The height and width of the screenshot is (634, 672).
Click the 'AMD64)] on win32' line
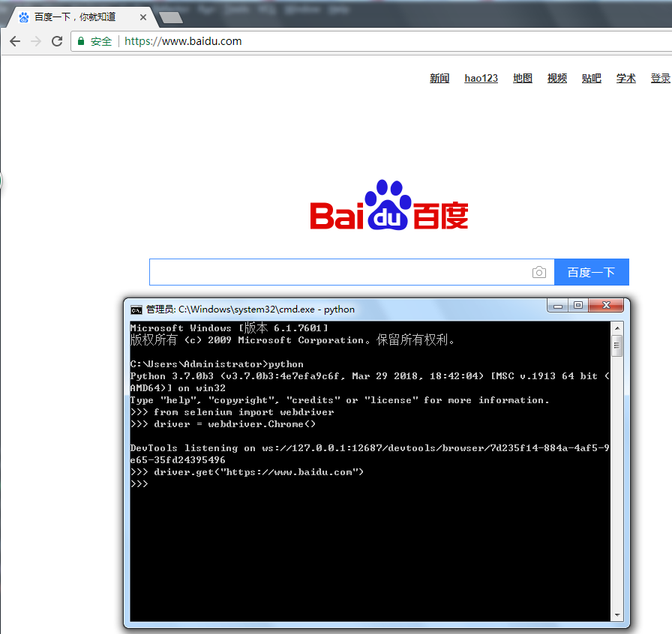tap(178, 388)
